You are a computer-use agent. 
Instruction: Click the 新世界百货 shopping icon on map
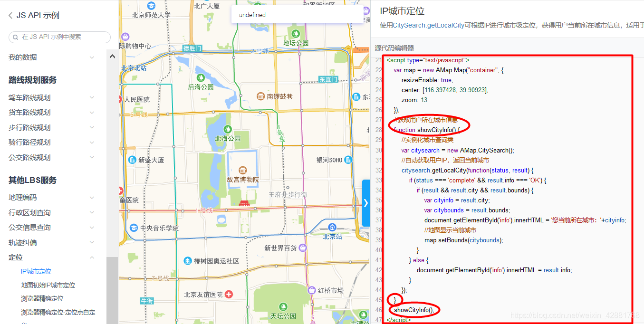[x=303, y=248]
